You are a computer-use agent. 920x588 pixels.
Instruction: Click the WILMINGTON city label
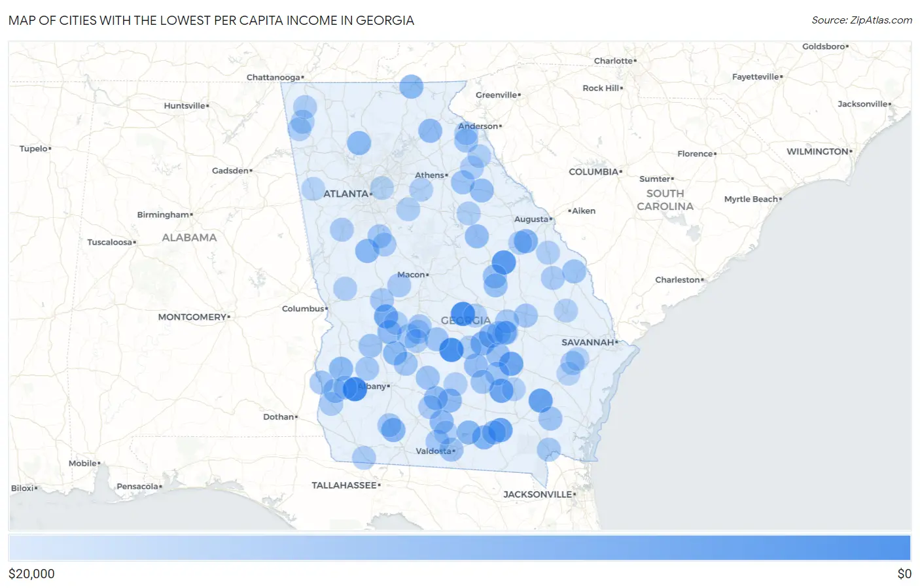pyautogui.click(x=818, y=151)
